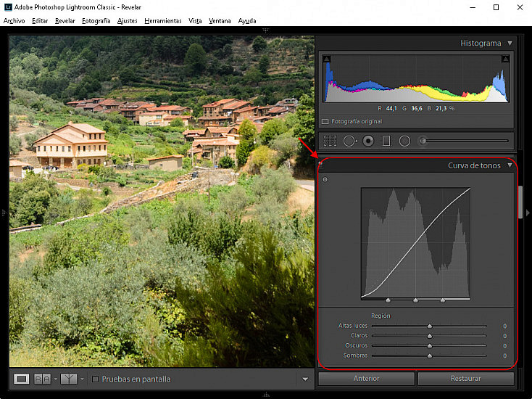The image size is (532, 399).
Task: Show the top panel via edge arrow
Action: [266, 30]
